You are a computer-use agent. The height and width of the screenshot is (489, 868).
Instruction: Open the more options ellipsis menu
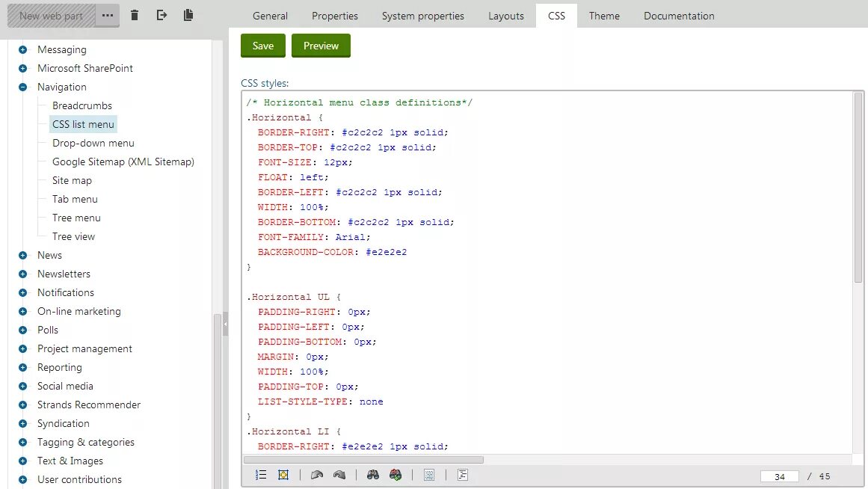[x=108, y=16]
